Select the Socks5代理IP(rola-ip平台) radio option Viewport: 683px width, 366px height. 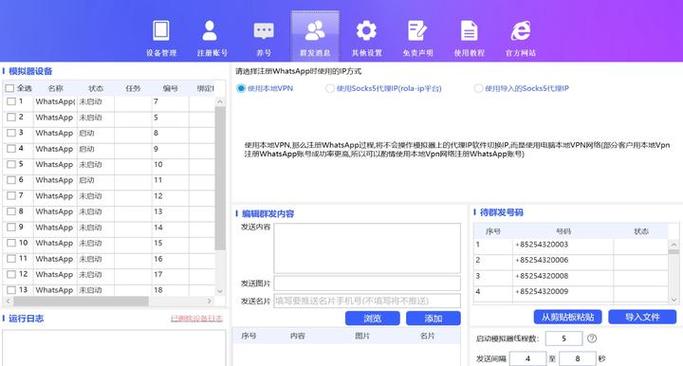(330, 88)
